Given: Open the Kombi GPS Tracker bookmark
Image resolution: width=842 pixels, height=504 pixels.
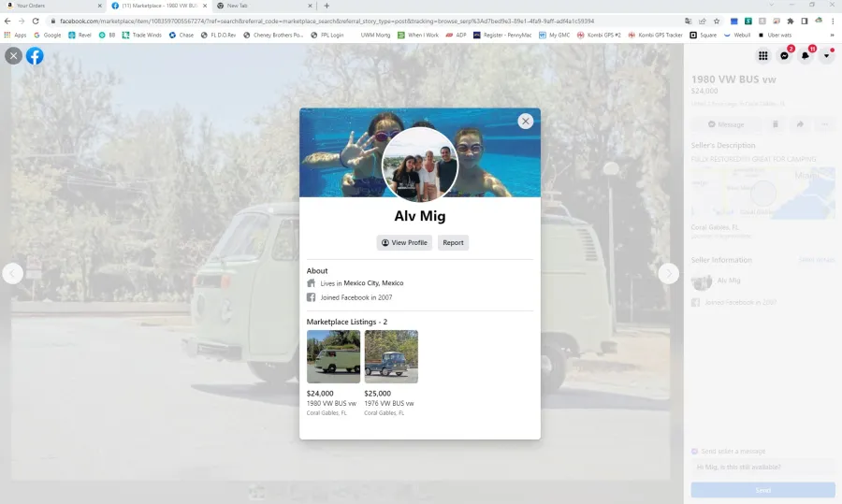Looking at the screenshot, I should pos(655,35).
